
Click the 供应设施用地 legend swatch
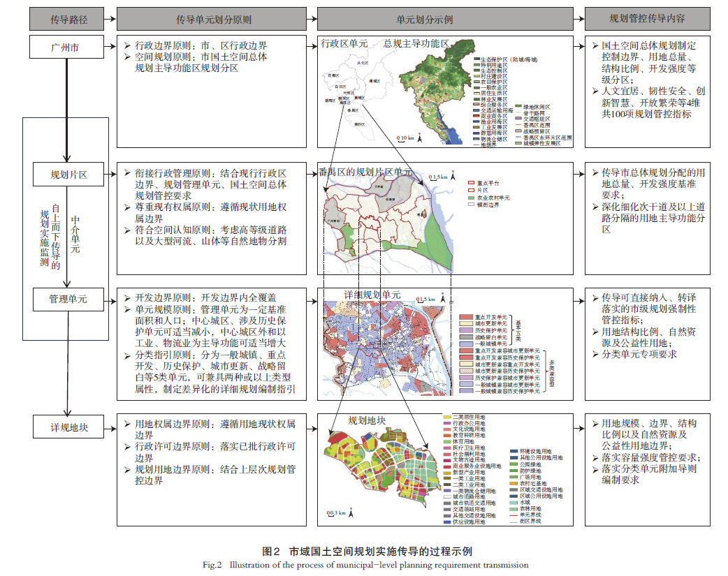coord(447,522)
